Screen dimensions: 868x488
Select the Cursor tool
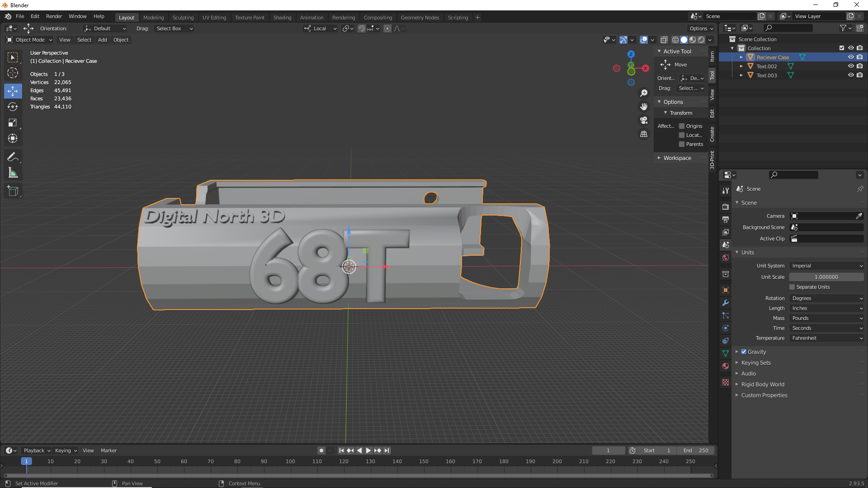[x=13, y=73]
